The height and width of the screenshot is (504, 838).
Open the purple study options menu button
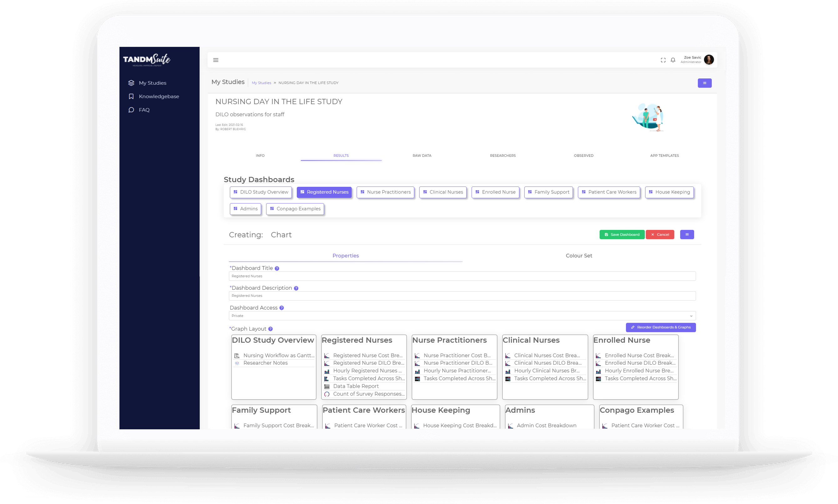(704, 83)
